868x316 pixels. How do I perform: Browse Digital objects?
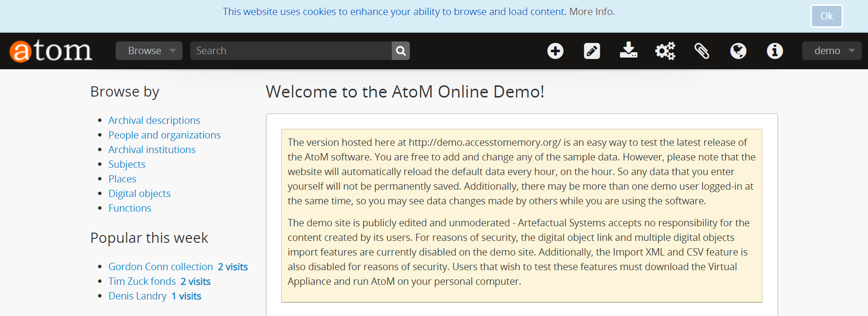coord(140,194)
